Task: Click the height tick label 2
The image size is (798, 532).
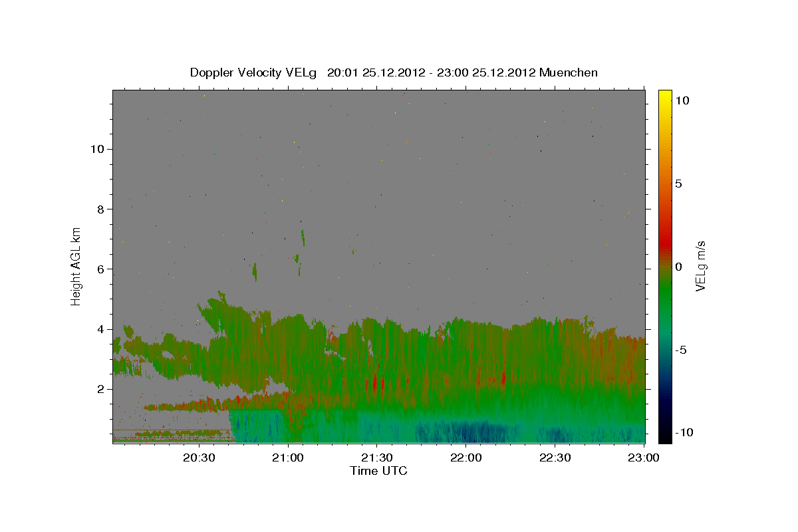Action: [100, 389]
